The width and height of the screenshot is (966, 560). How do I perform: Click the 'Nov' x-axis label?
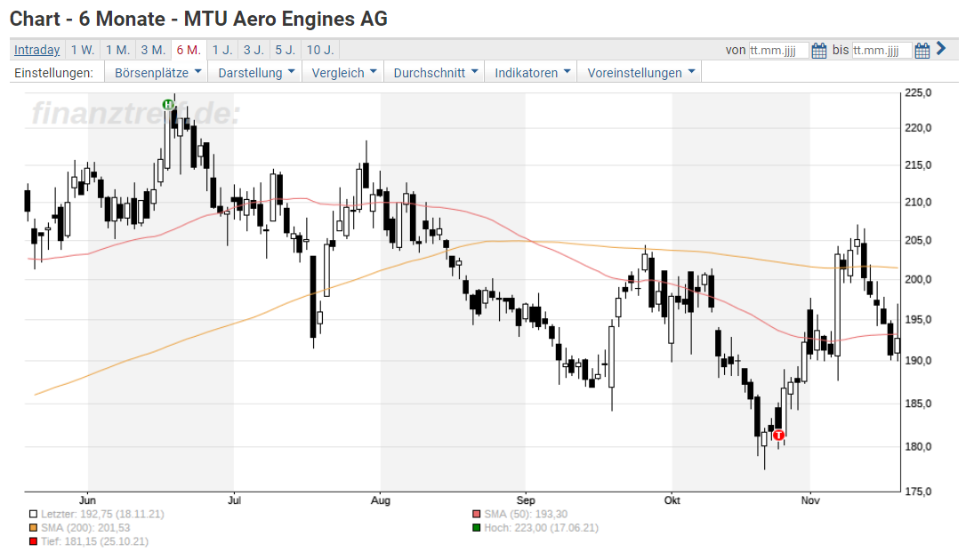tap(810, 500)
